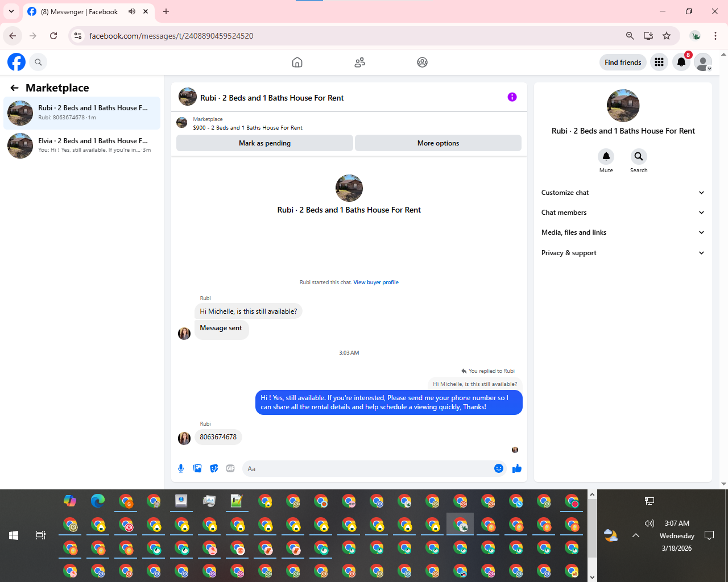Click the Marketplace back arrow
Image resolution: width=728 pixels, height=582 pixels.
[x=14, y=88]
